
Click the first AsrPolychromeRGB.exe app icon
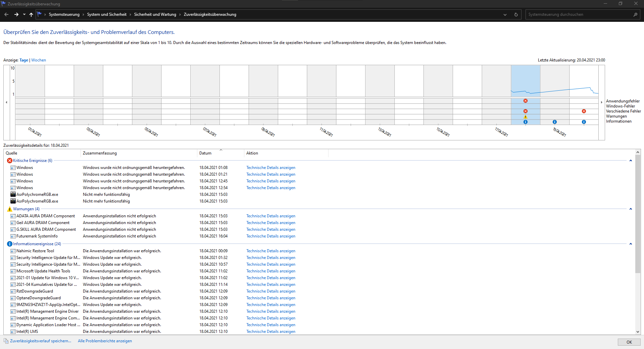click(13, 194)
